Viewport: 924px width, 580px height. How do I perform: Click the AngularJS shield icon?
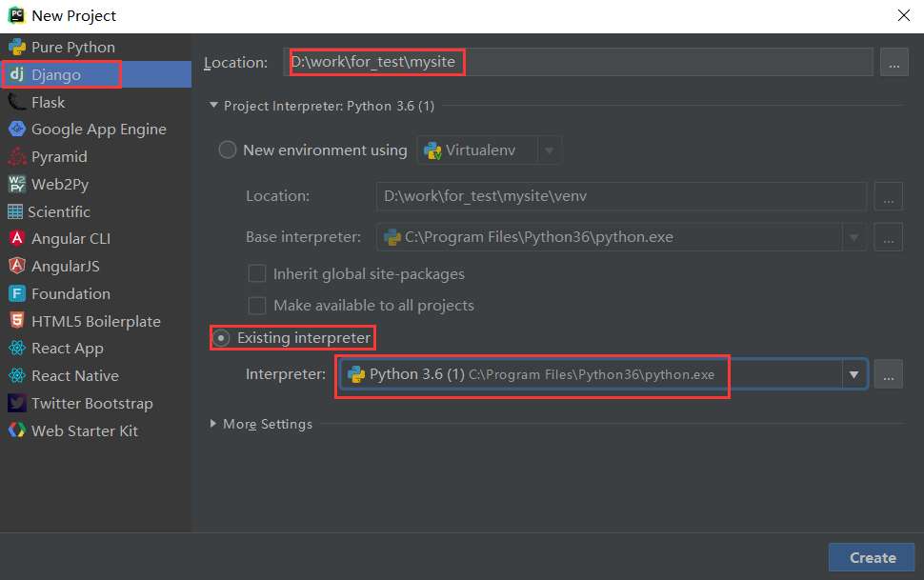[x=17, y=266]
